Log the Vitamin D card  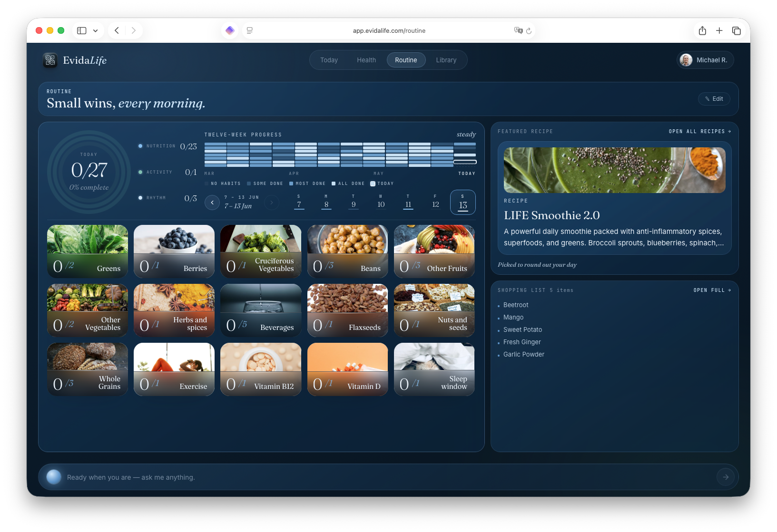click(348, 369)
